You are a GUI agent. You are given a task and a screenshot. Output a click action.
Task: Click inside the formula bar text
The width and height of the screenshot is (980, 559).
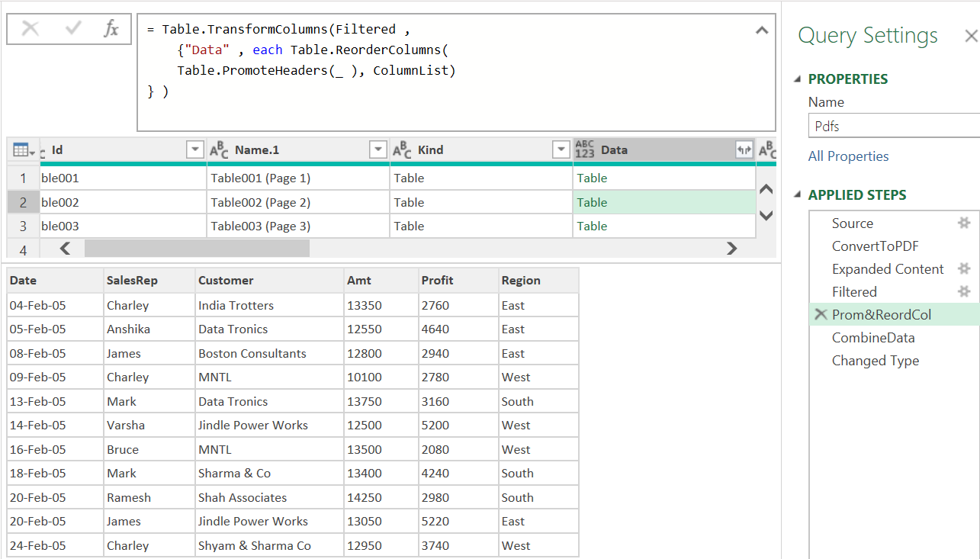456,72
